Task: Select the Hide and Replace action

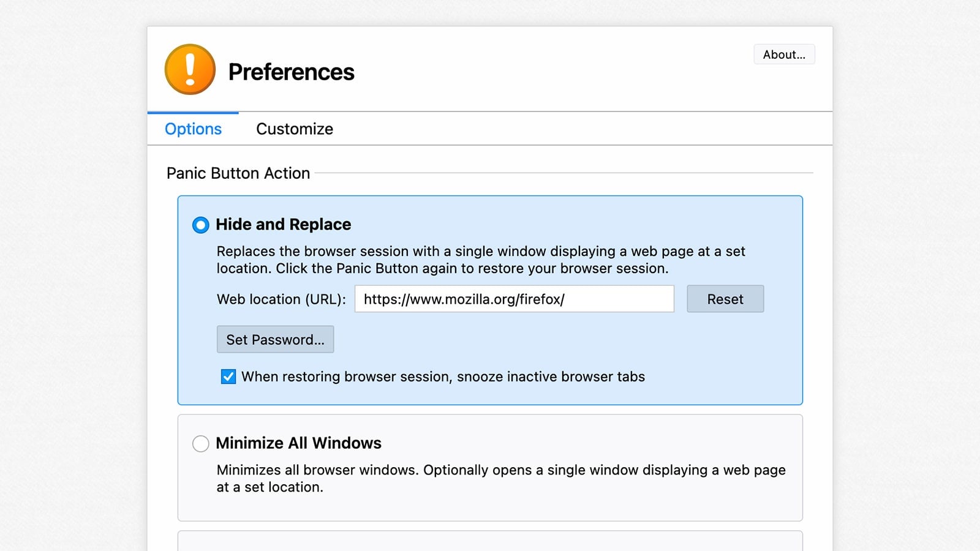Action: tap(200, 225)
